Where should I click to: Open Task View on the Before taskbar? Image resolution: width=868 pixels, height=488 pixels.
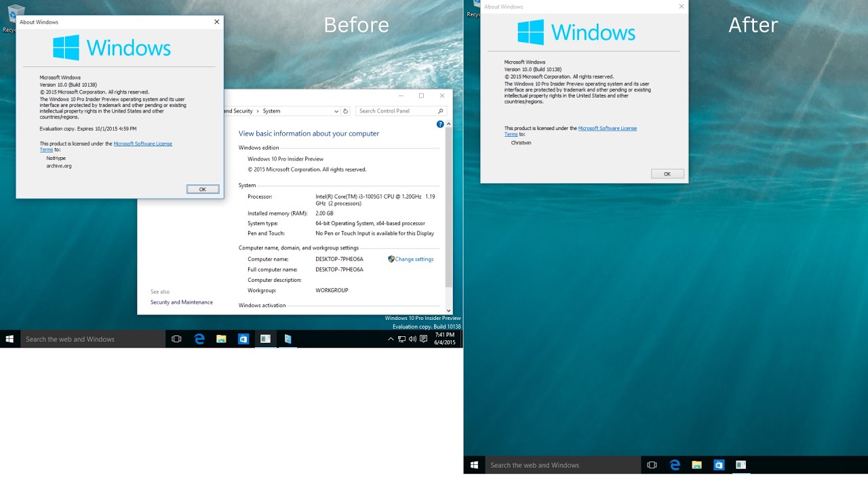pos(176,339)
